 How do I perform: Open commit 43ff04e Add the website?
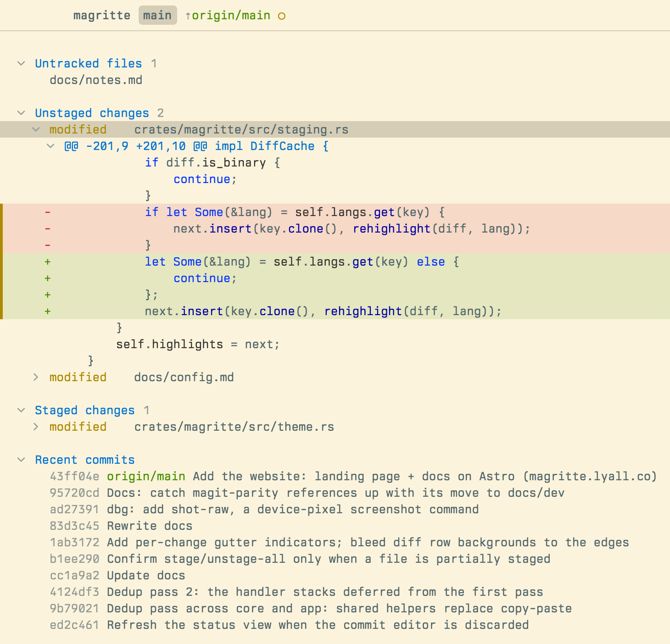coord(353,476)
